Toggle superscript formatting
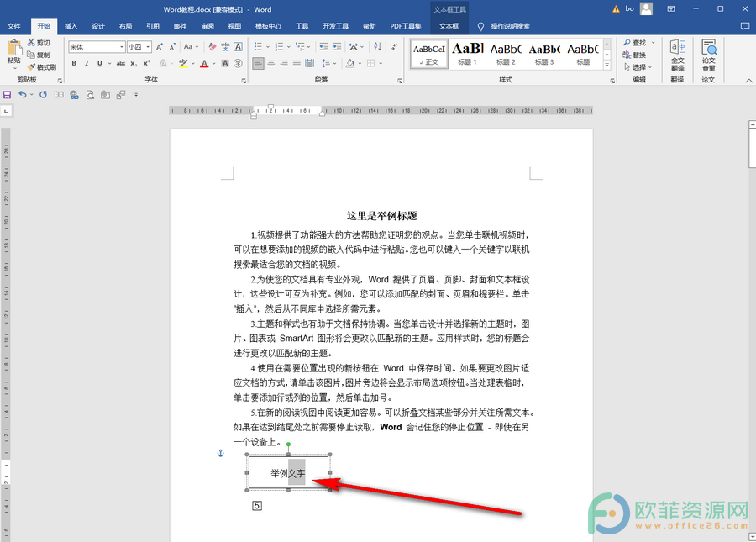756x542 pixels. 146,63
